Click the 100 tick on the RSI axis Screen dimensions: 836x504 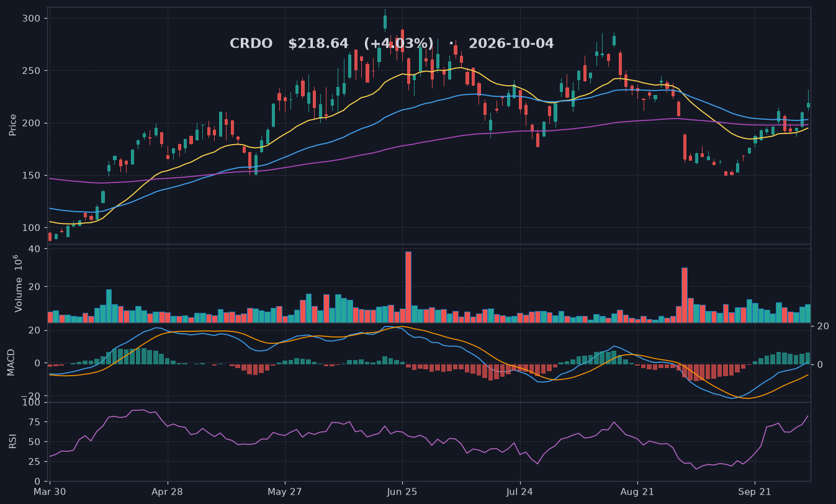click(32, 403)
